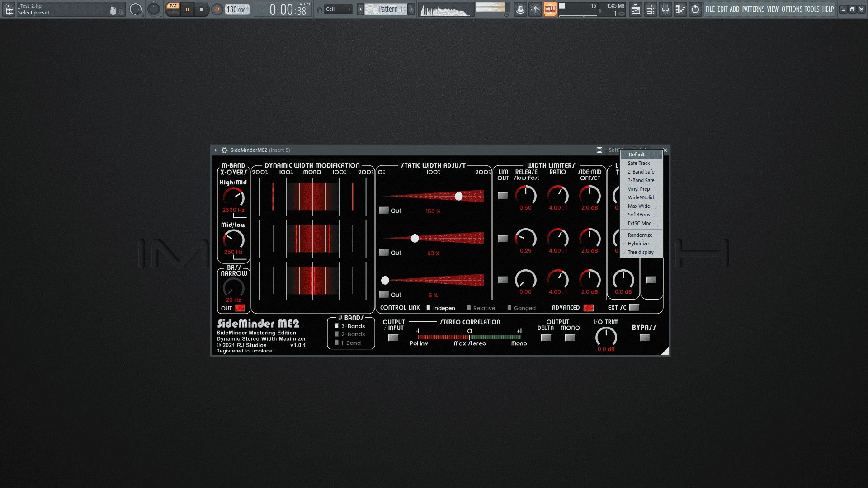Click Randomize in the preset menu

coord(641,235)
